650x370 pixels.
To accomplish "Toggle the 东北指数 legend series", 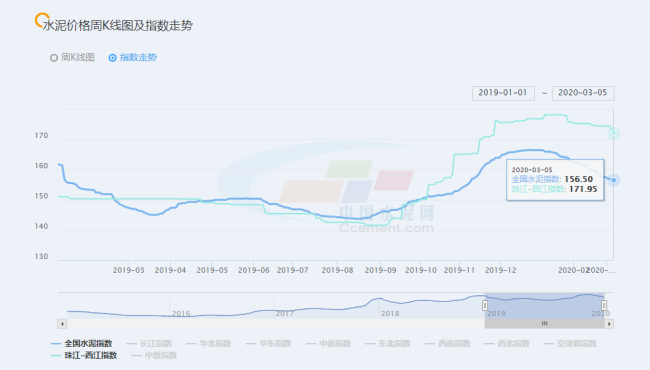I will pos(388,343).
